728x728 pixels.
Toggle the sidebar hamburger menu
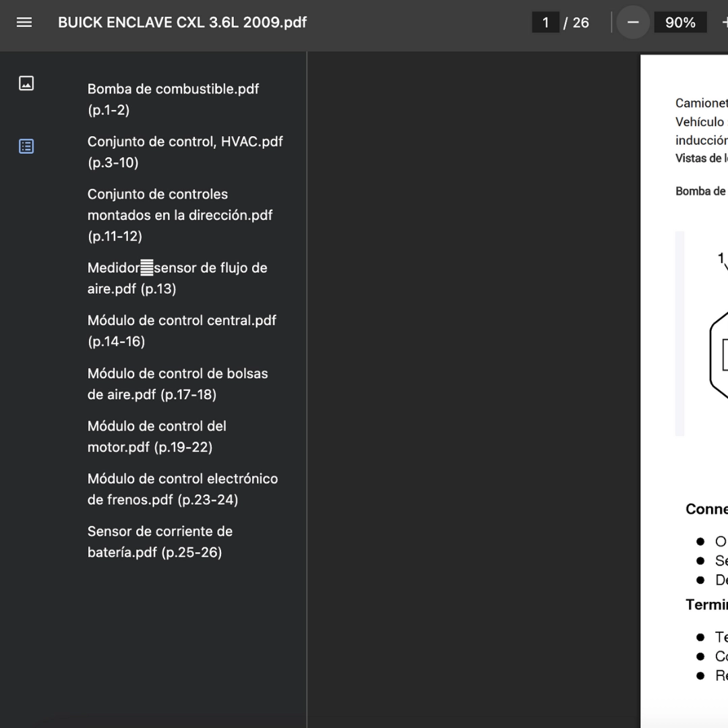tap(24, 22)
